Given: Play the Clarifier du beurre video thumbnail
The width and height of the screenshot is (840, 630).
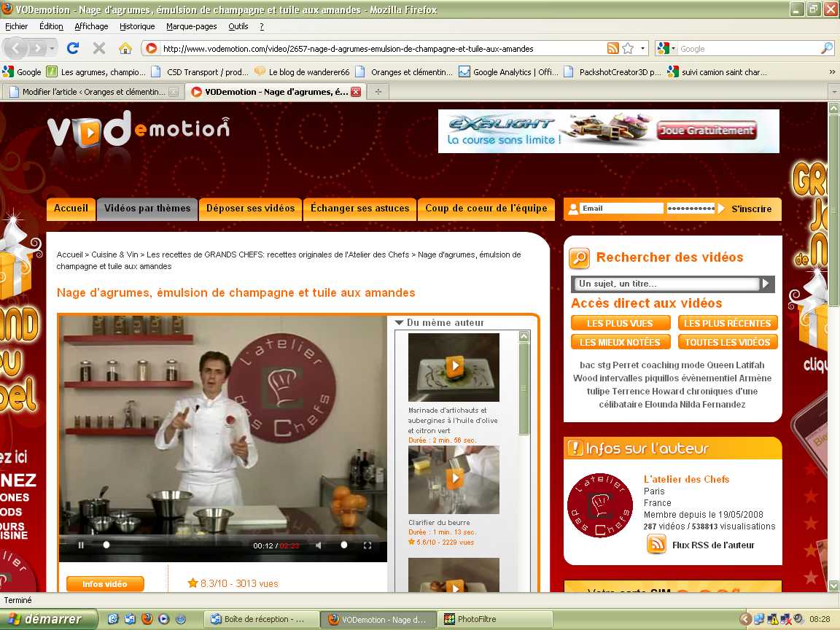Looking at the screenshot, I should click(x=454, y=480).
